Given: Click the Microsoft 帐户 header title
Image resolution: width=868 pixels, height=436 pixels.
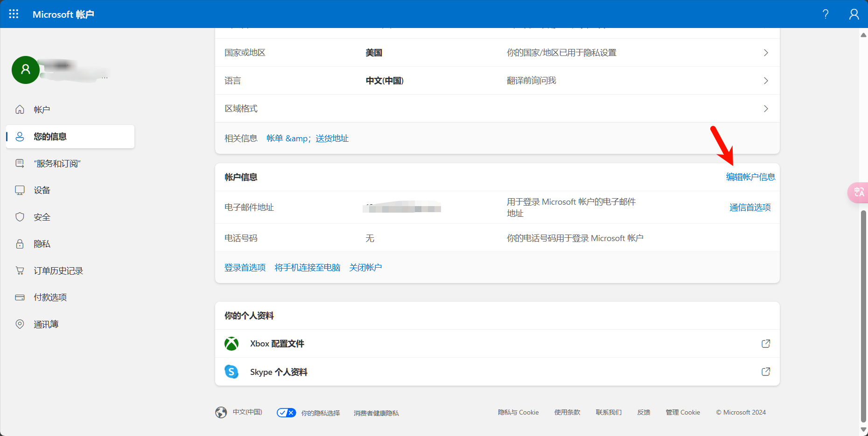Looking at the screenshot, I should pyautogui.click(x=63, y=14).
